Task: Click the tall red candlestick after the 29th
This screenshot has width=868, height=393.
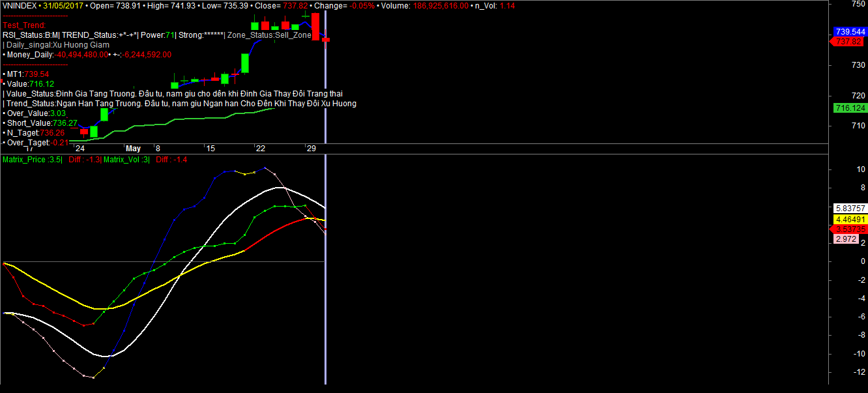Action: tap(315, 26)
